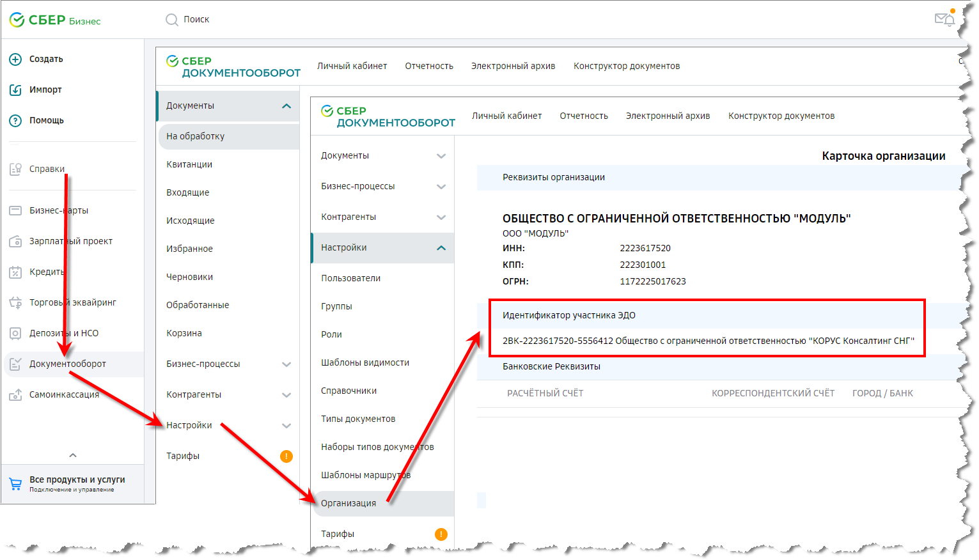Click the Депозиты и НСО icon
Image resolution: width=979 pixels, height=560 pixels.
[x=15, y=333]
